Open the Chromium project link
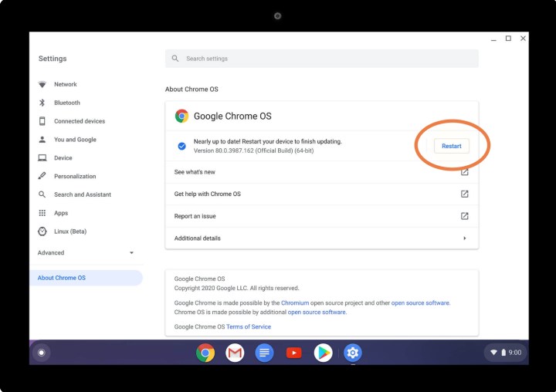556x392 pixels. point(295,303)
